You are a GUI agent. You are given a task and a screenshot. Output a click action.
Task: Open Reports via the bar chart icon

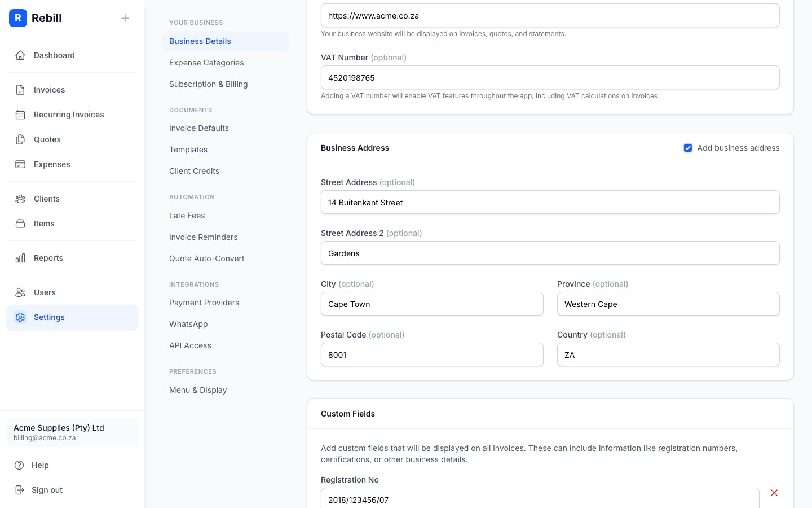[20, 258]
